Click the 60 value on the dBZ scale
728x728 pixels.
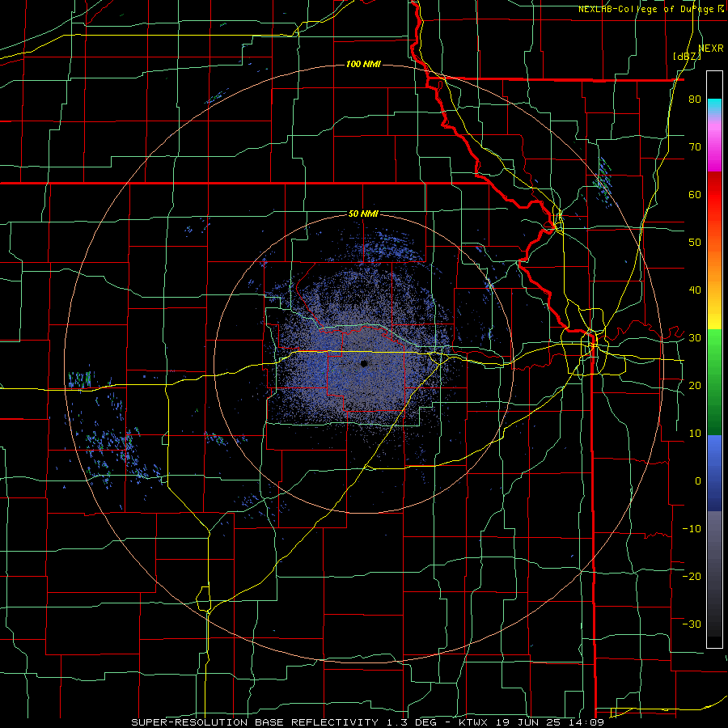pos(695,194)
